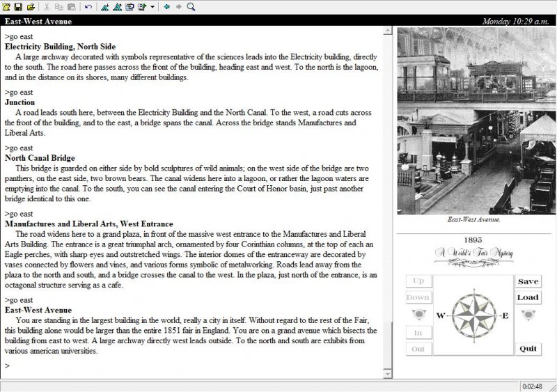Click the center of the compass rose
Viewport: 557px width, 392px height.
point(474,315)
